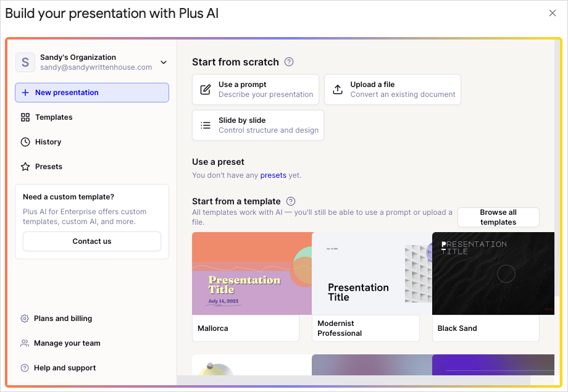568x392 pixels.
Task: Click the Manage your team people icon
Action: (25, 343)
